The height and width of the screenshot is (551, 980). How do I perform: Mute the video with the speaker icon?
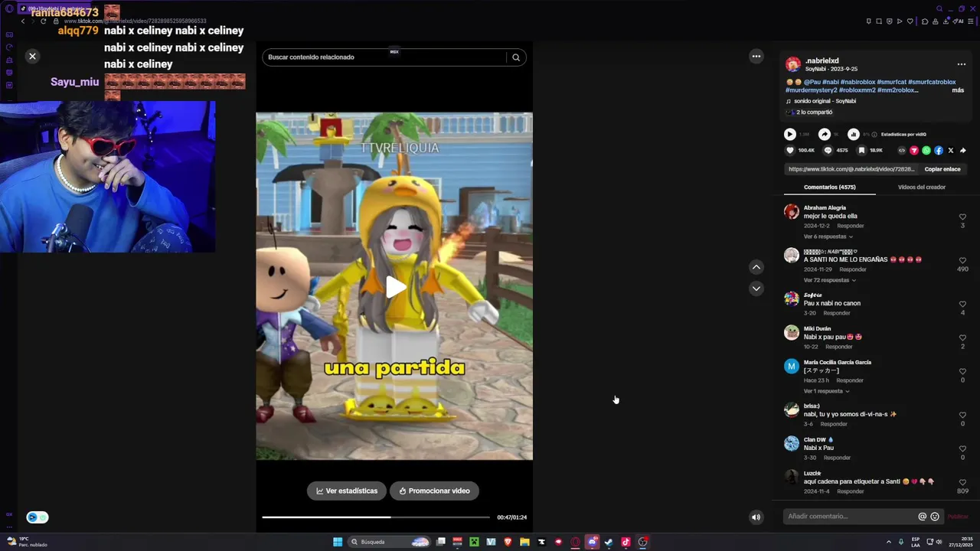click(x=756, y=517)
